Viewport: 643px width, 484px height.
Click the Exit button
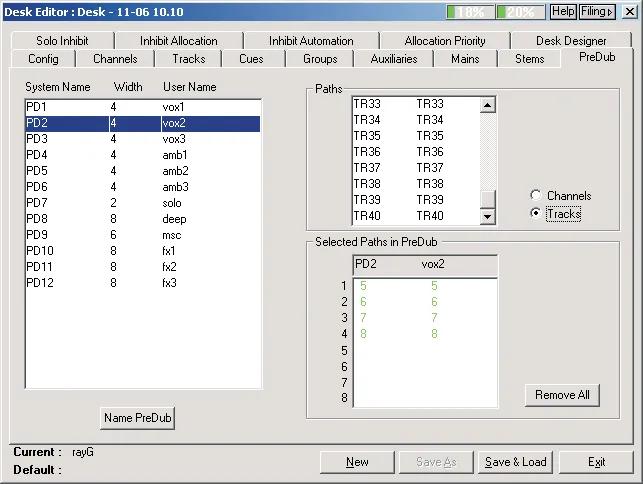pyautogui.click(x=596, y=462)
